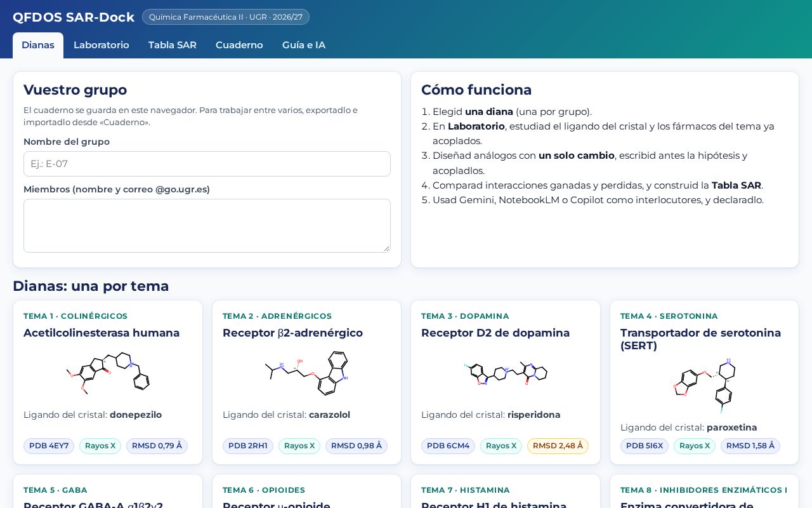Click the Química Farmacéutica II course badge

[x=226, y=17]
